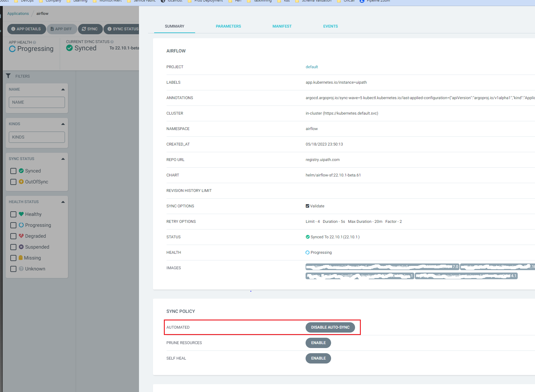Image resolution: width=535 pixels, height=392 pixels.
Task: Click the Degraded broken heart icon
Action: tap(21, 236)
